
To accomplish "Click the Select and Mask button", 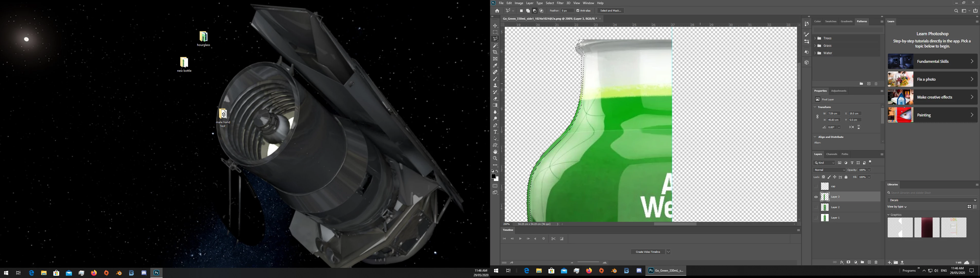I will tap(611, 11).
